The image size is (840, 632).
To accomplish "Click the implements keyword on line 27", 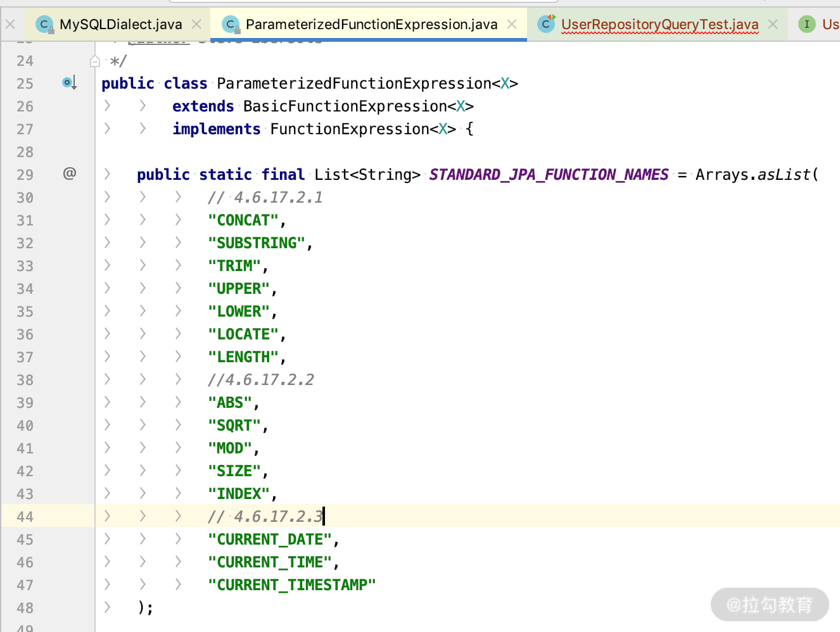I will click(217, 129).
